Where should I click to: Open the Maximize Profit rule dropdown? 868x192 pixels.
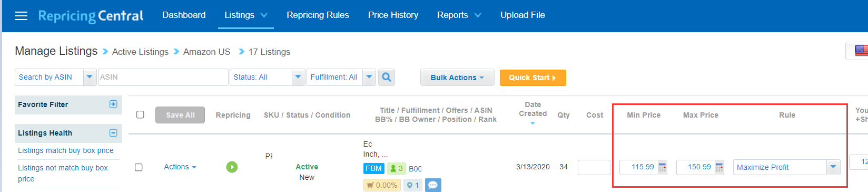(x=786, y=167)
